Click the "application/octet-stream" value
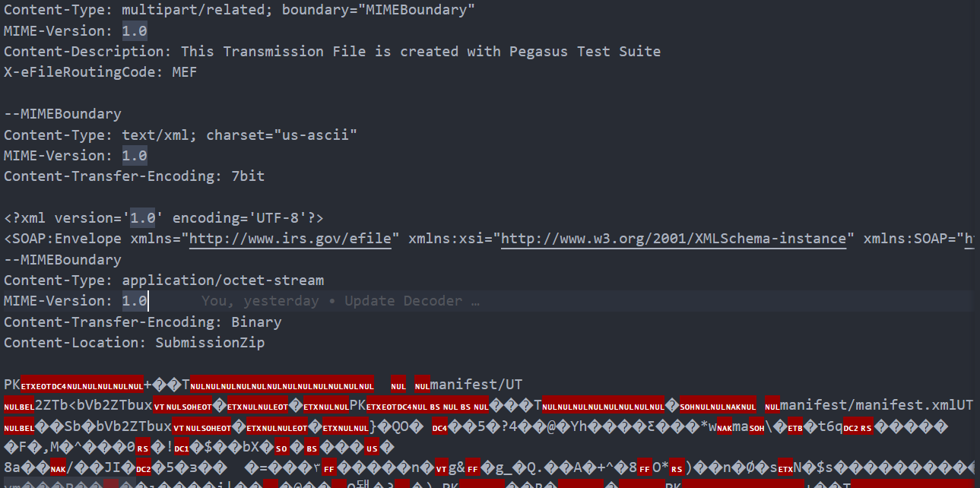Viewport: 980px width, 488px height. click(x=223, y=280)
